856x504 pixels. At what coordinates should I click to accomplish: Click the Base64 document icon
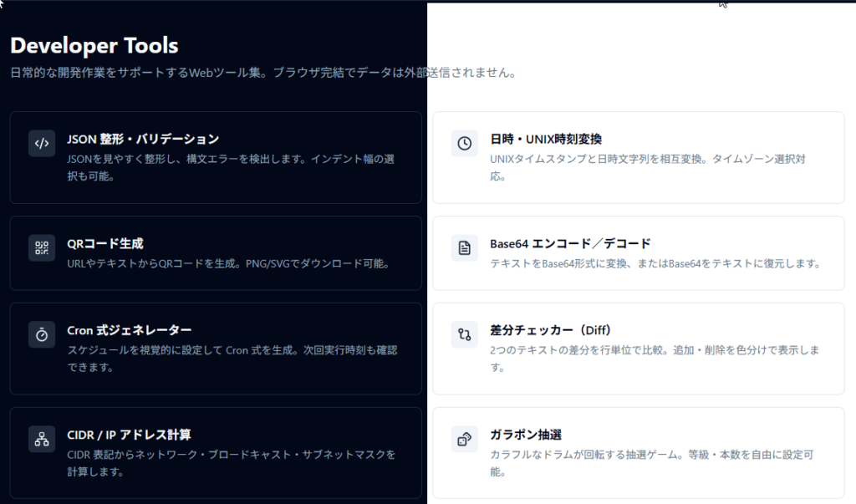[x=464, y=247]
